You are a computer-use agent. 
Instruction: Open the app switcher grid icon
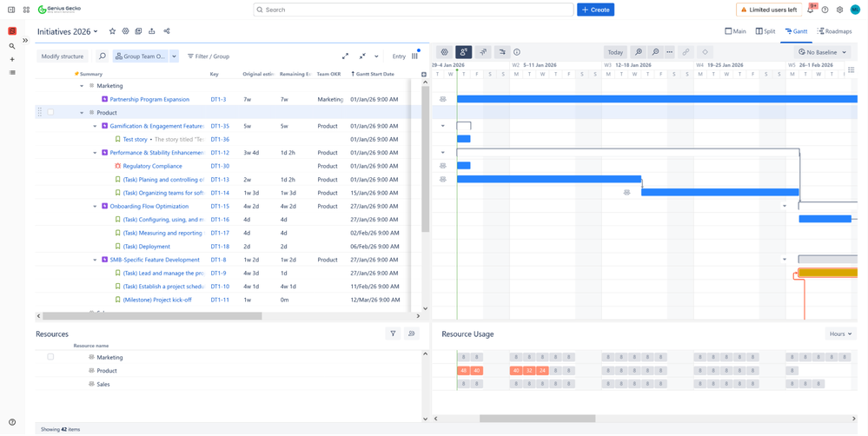26,10
